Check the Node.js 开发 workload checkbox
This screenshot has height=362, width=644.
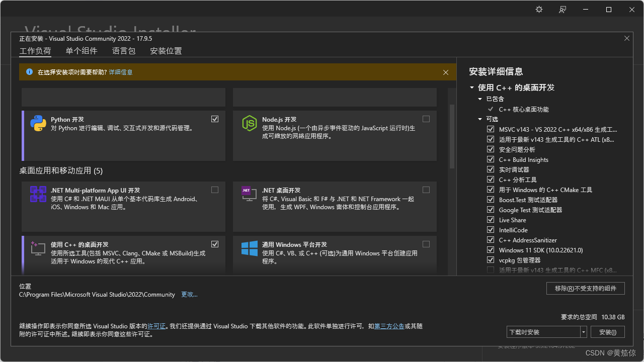click(426, 119)
